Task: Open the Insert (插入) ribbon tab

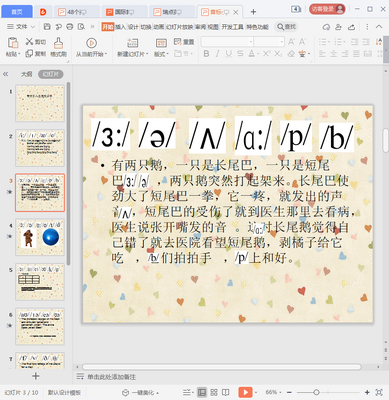Action: point(120,27)
